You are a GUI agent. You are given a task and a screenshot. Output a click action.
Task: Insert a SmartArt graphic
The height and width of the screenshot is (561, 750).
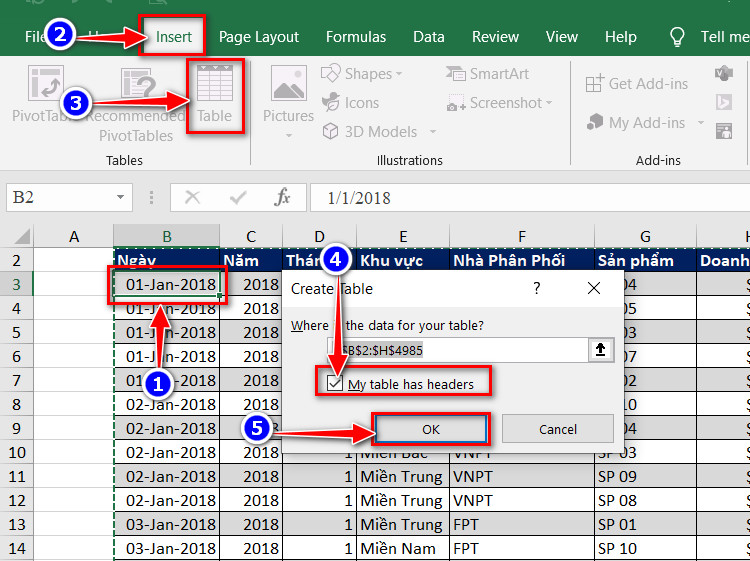[487, 74]
